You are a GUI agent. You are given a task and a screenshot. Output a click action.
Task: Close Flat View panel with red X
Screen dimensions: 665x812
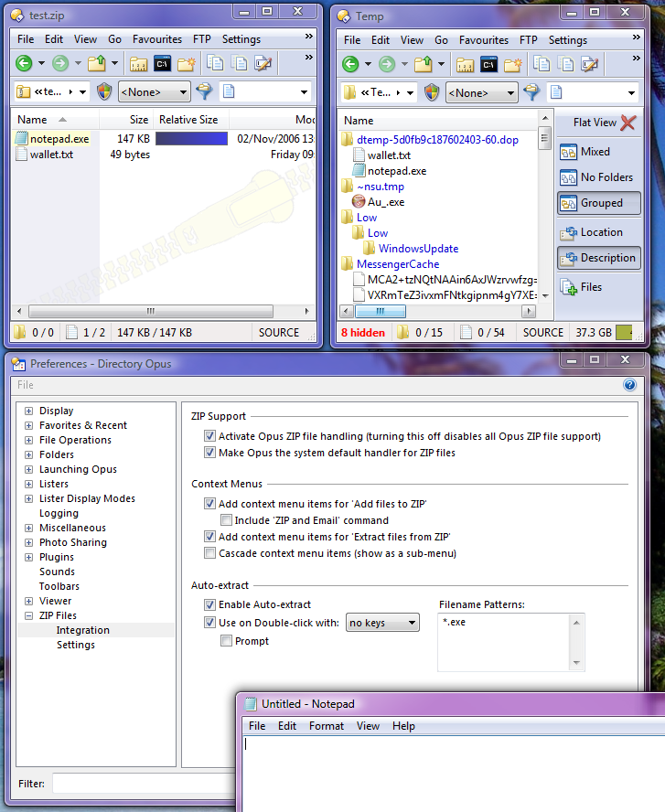coord(628,123)
